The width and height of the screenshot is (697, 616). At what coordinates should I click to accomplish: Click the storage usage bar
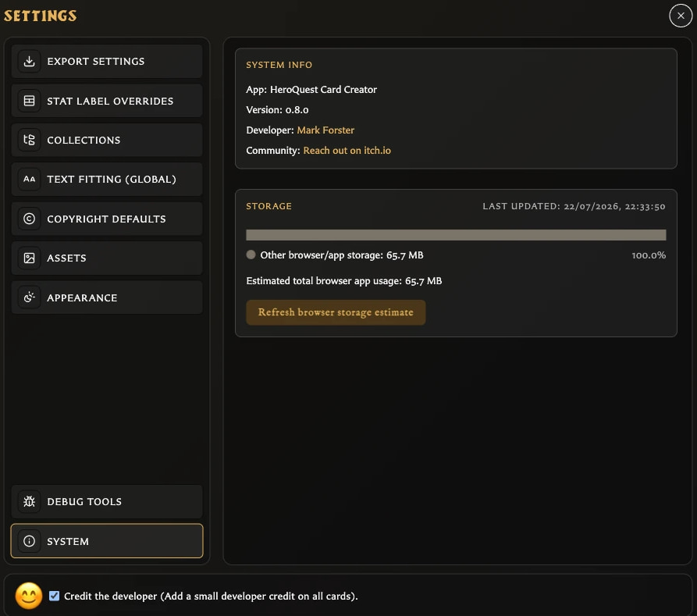coord(456,235)
